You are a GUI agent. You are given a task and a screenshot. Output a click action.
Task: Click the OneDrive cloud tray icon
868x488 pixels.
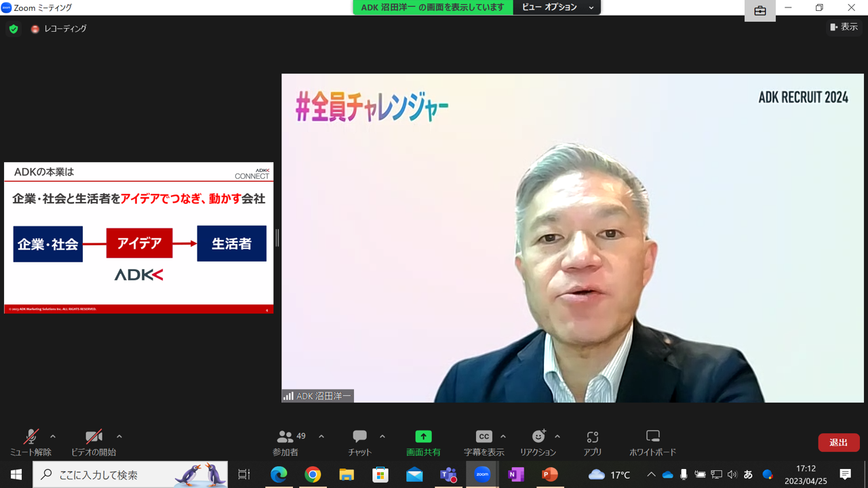(668, 474)
